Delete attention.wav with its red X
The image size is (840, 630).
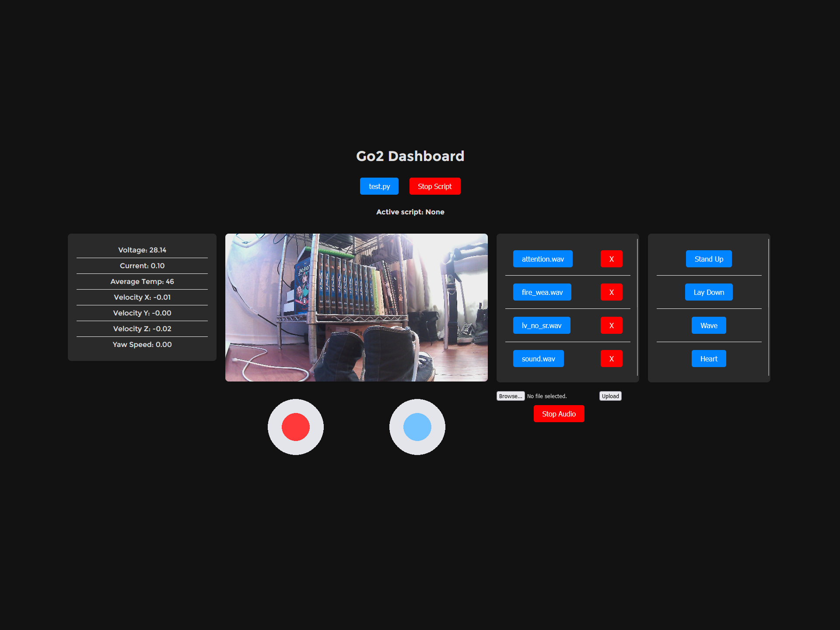[x=611, y=259]
